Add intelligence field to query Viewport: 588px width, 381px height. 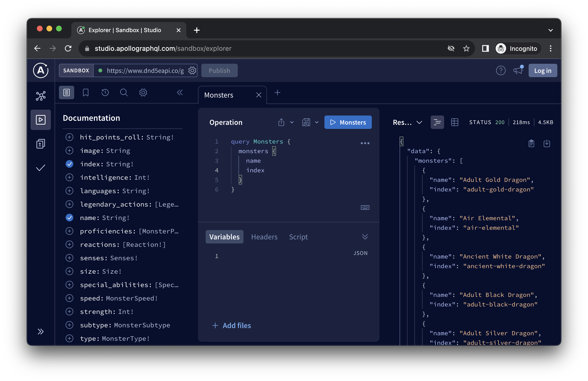pyautogui.click(x=69, y=178)
